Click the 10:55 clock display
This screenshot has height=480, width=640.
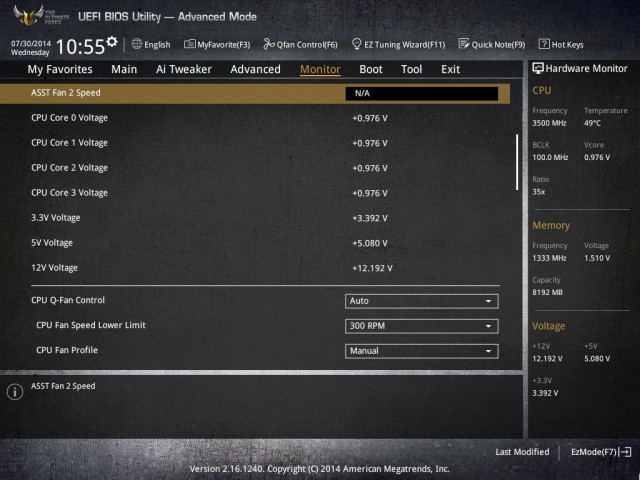coord(80,47)
